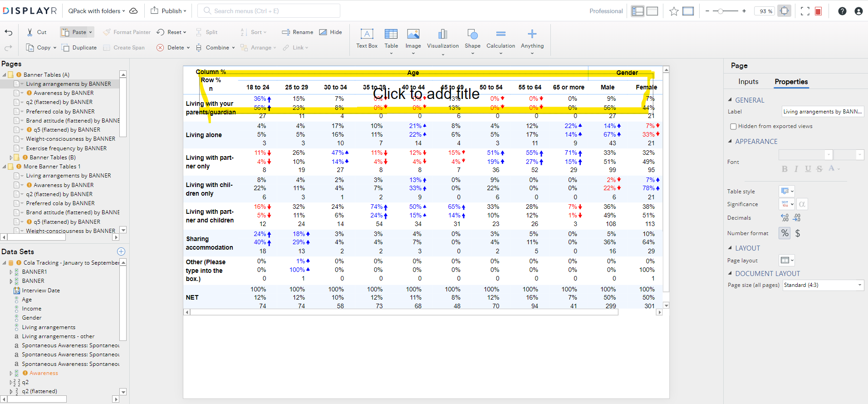Click the Search menus field
The width and height of the screenshot is (868, 404).
pos(269,11)
